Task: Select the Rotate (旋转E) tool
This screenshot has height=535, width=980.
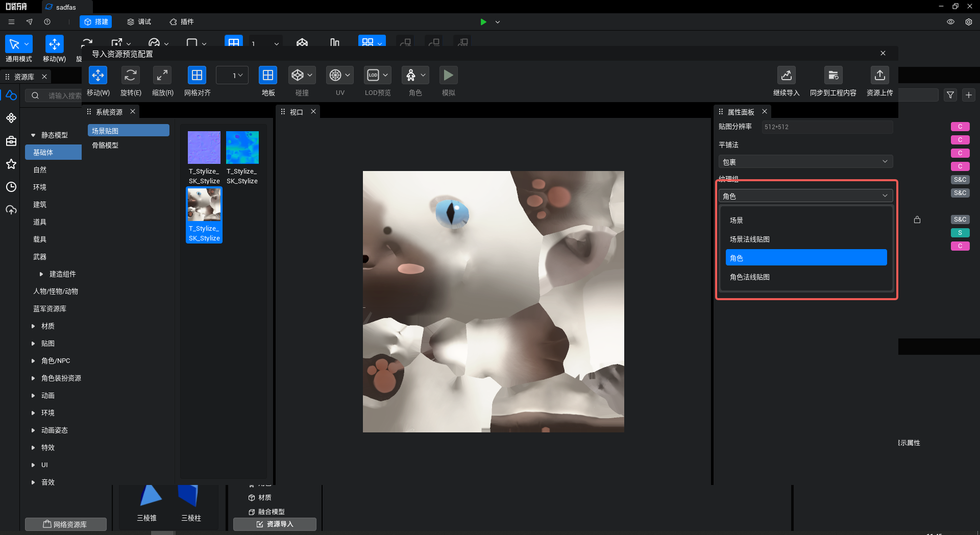Action: 131,76
